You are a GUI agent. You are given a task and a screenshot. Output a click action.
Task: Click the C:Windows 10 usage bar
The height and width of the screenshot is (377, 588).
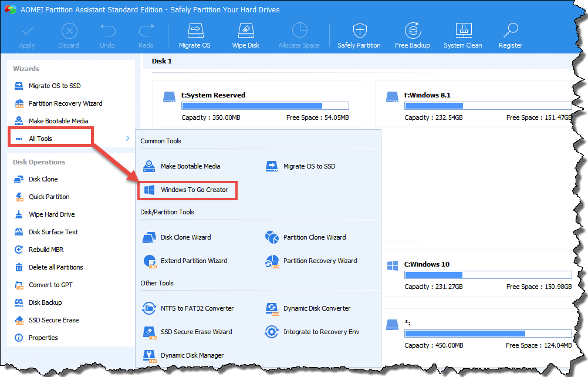(x=488, y=275)
